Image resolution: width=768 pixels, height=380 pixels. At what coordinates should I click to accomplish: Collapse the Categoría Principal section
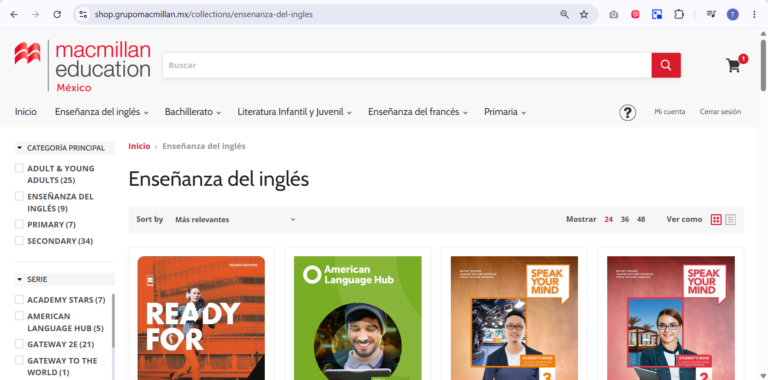65,148
